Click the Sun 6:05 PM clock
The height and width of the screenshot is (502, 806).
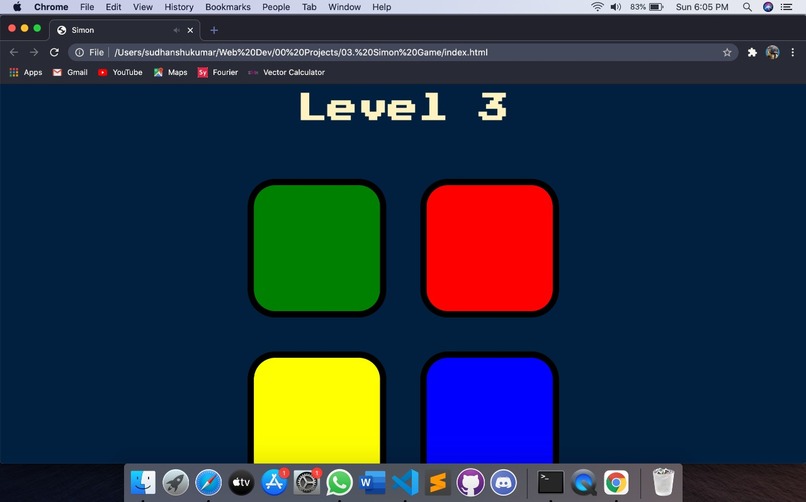pyautogui.click(x=702, y=7)
